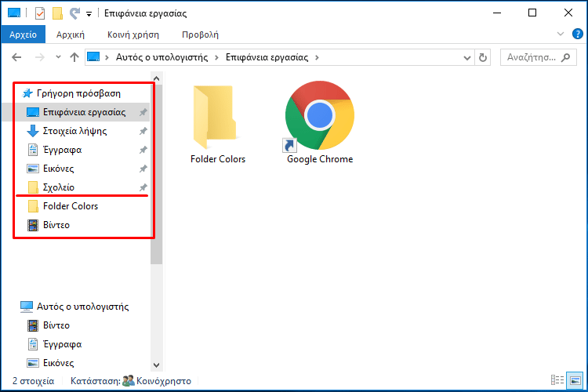Open Folder Colors in navigation pane
The width and height of the screenshot is (588, 392).
tap(71, 206)
